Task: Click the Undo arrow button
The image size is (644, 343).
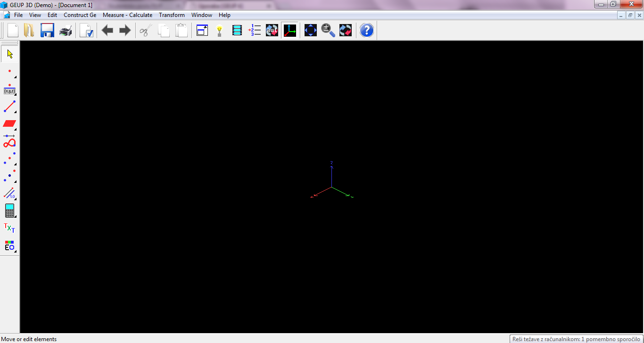Action: point(107,30)
